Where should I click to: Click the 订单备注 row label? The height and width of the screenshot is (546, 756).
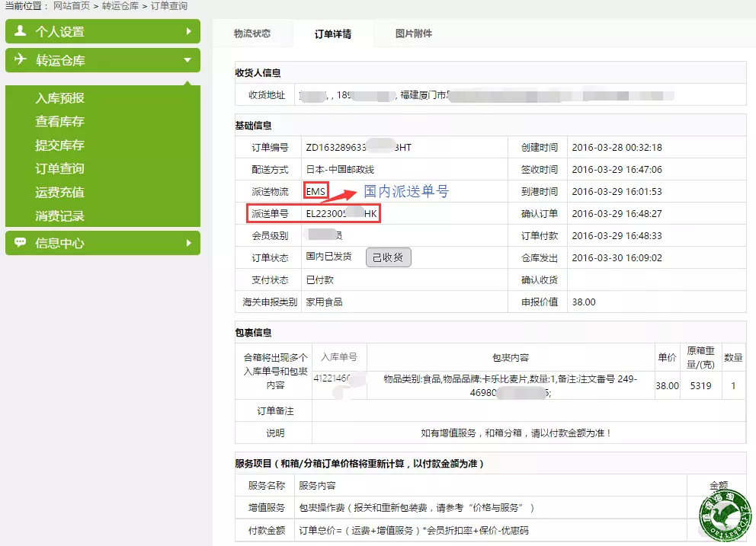click(x=275, y=410)
